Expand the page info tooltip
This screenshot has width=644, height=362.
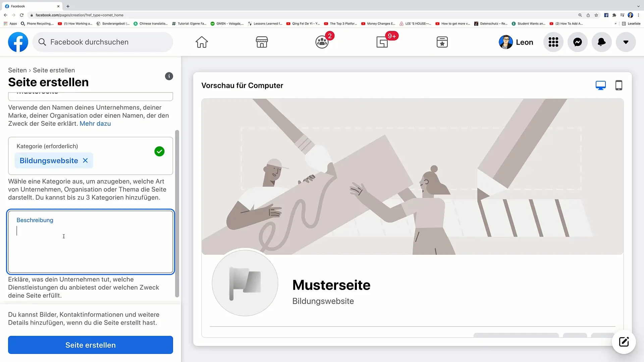pyautogui.click(x=169, y=76)
